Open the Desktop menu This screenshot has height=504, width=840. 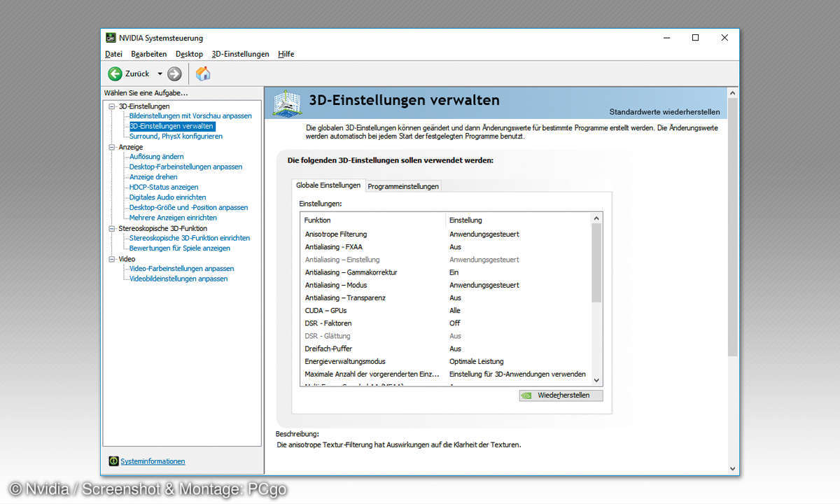pyautogui.click(x=189, y=54)
